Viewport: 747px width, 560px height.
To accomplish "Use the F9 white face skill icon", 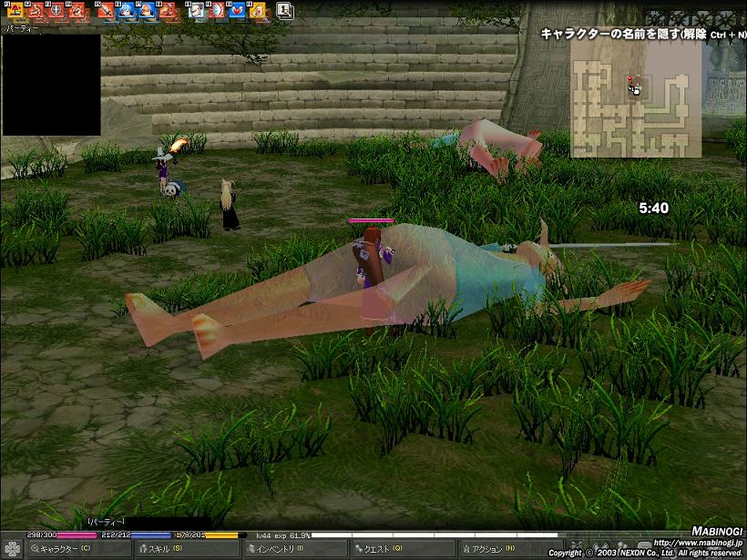I will click(x=196, y=10).
